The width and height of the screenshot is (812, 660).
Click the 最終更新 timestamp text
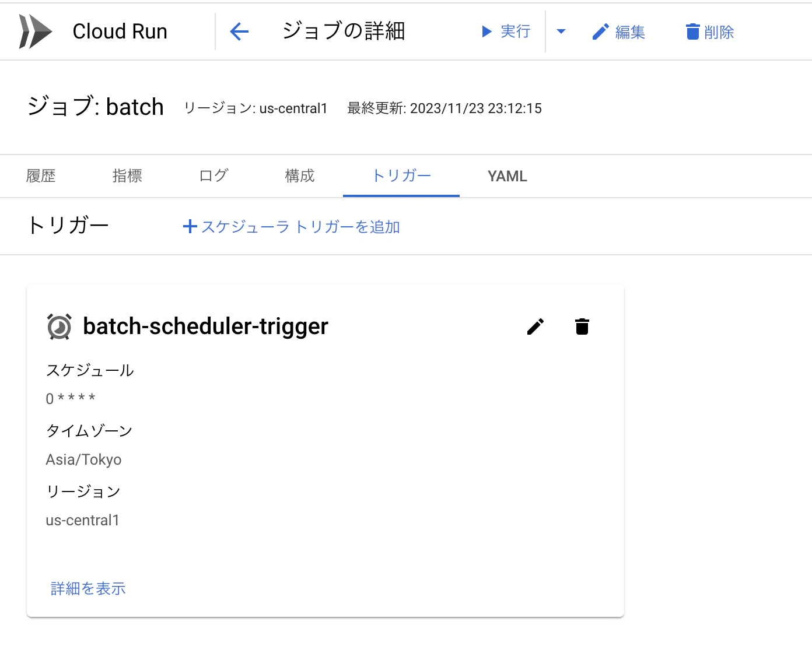[444, 108]
